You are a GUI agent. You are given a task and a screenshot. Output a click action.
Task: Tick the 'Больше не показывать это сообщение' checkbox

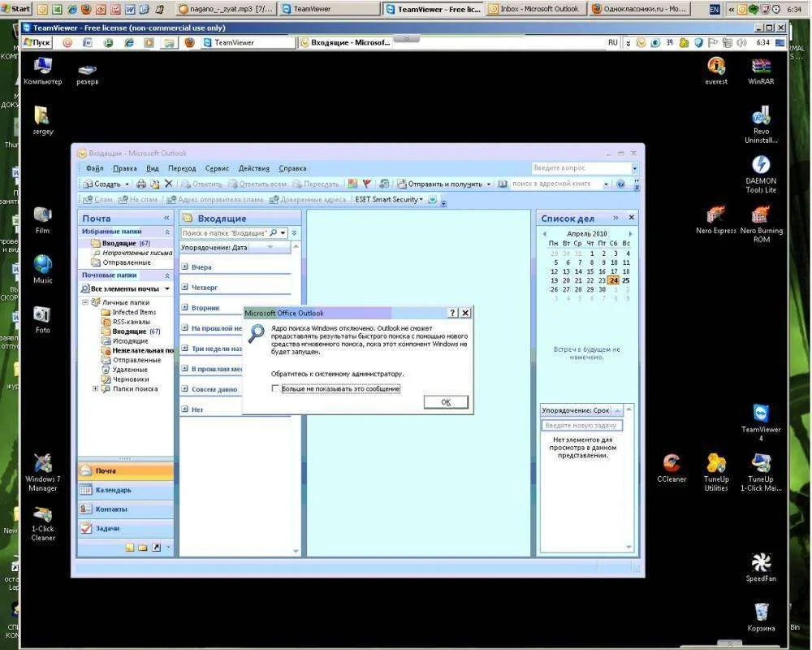coord(275,388)
